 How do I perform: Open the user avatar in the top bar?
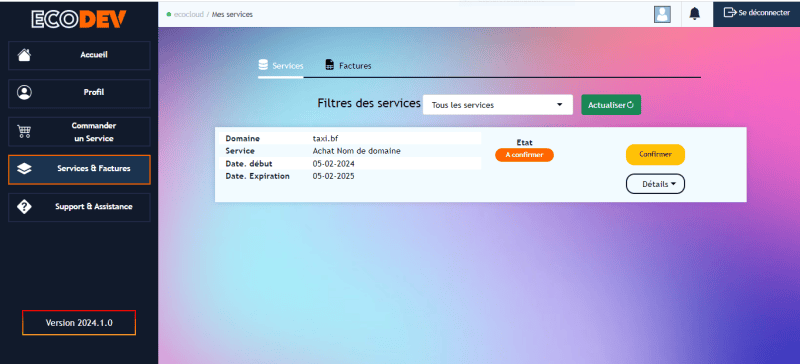pyautogui.click(x=662, y=14)
